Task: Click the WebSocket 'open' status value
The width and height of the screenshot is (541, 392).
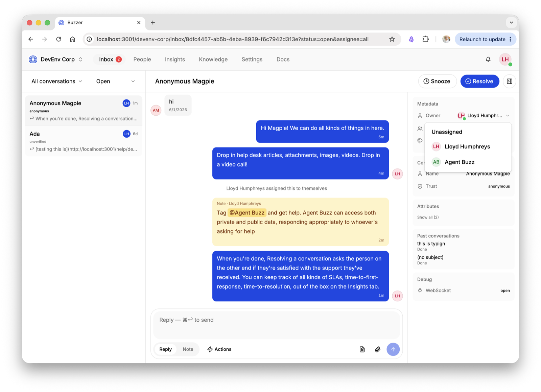Action: click(505, 291)
